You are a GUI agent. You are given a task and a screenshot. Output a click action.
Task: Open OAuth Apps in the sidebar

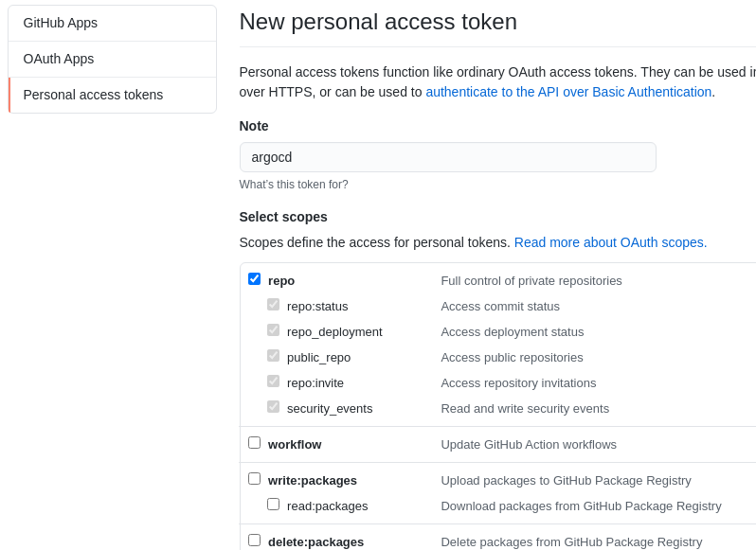(x=113, y=59)
